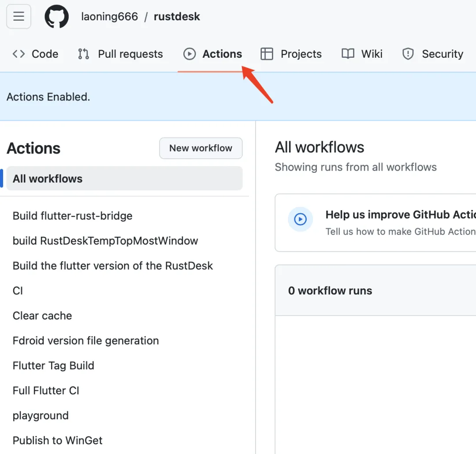The height and width of the screenshot is (454, 476).
Task: Click the play icon in Help us improve card
Action: point(300,219)
